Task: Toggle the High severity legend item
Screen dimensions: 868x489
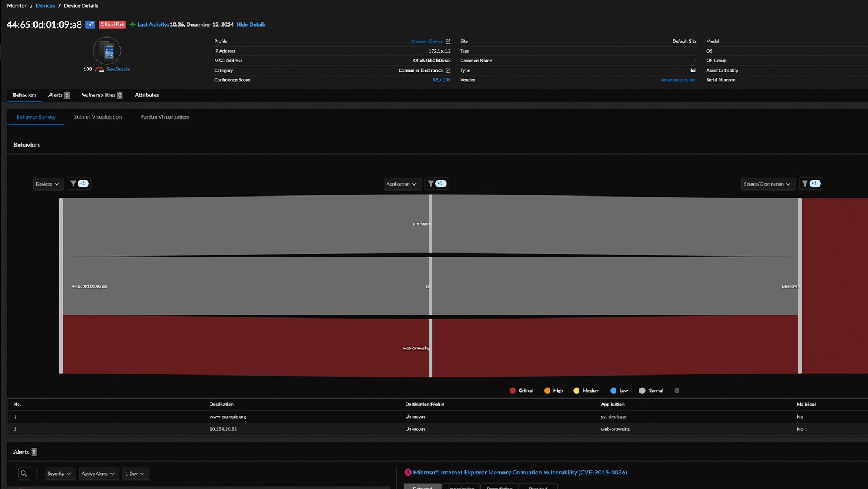Action: (x=553, y=391)
